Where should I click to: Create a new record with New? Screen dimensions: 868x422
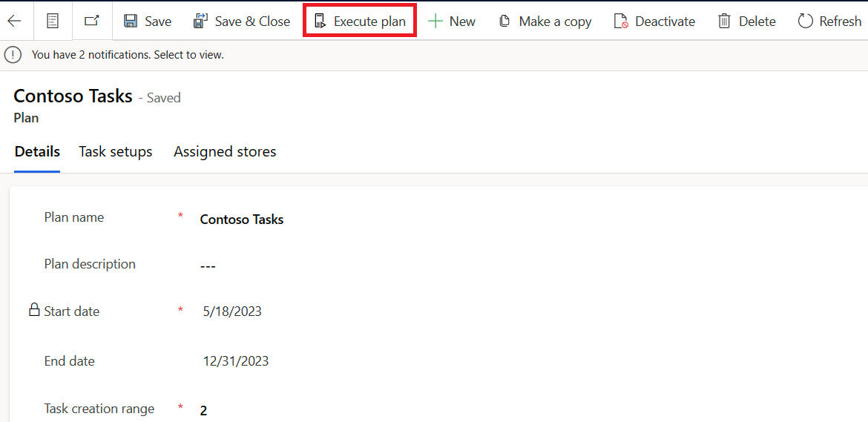pyautogui.click(x=452, y=22)
